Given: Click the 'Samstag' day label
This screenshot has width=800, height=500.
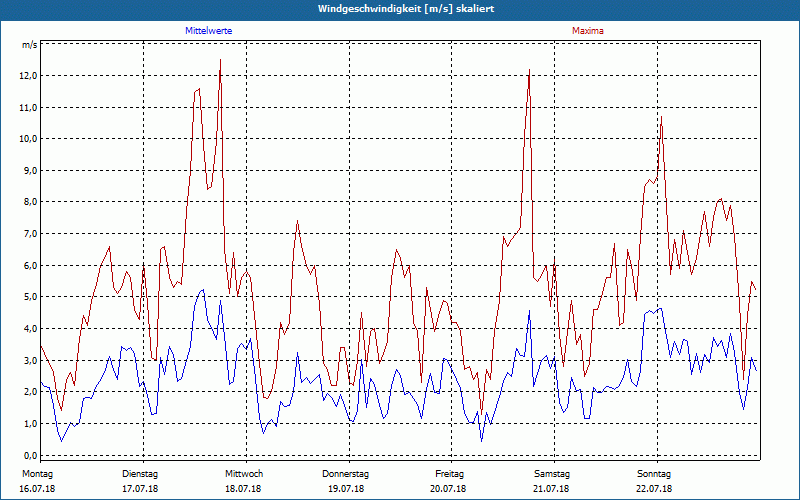Looking at the screenshot, I should [x=552, y=474].
